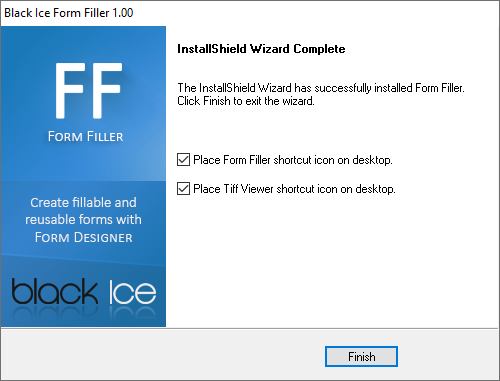This screenshot has height=381, width=500.
Task: Click the 'Create fillable and' banner line
Action: (x=83, y=203)
